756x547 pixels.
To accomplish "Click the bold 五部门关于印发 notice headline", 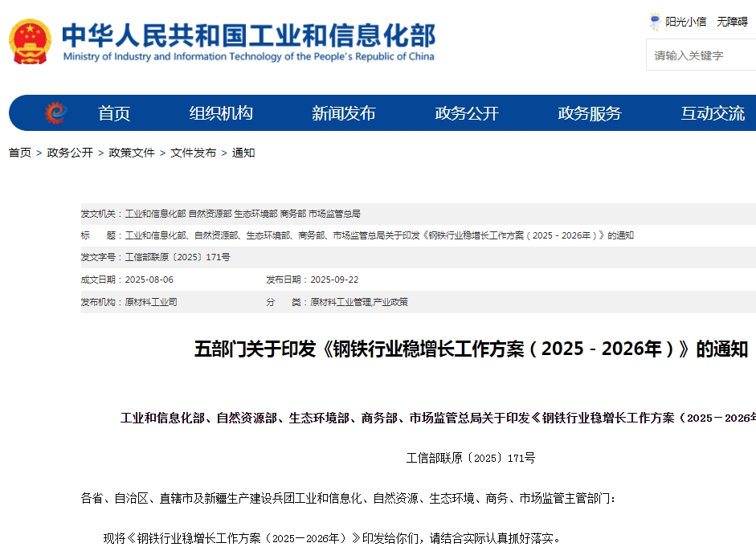I will click(x=471, y=349).
